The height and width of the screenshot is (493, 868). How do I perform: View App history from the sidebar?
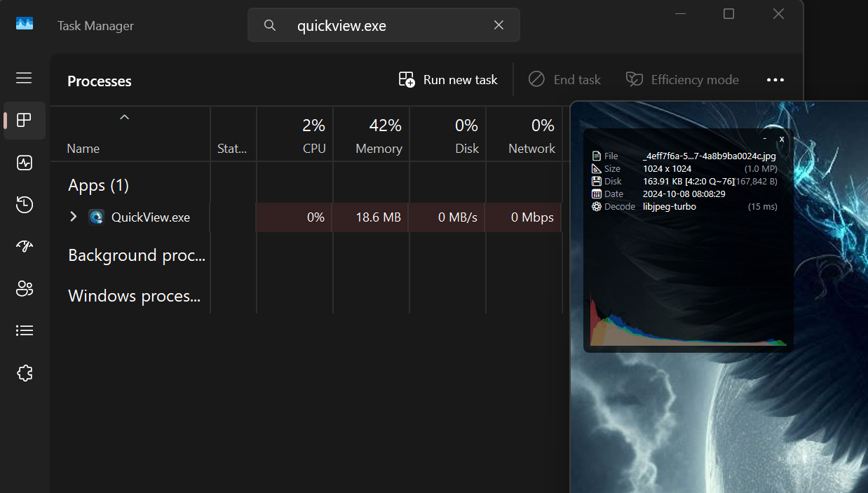(24, 204)
